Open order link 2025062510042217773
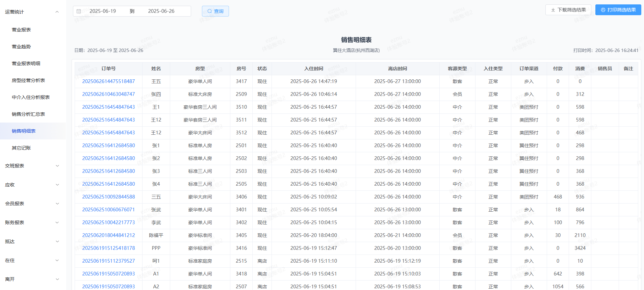Image resolution: width=644 pixels, height=290 pixels. (108, 222)
